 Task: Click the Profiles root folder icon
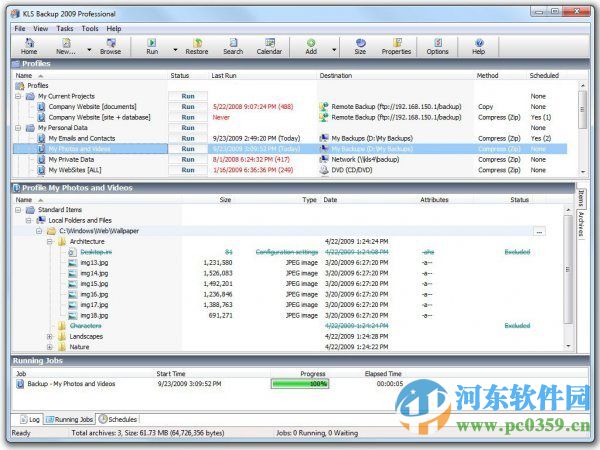click(x=20, y=86)
